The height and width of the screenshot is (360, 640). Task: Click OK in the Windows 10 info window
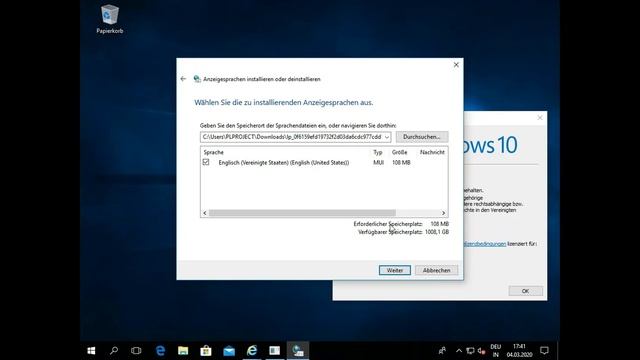pos(525,291)
